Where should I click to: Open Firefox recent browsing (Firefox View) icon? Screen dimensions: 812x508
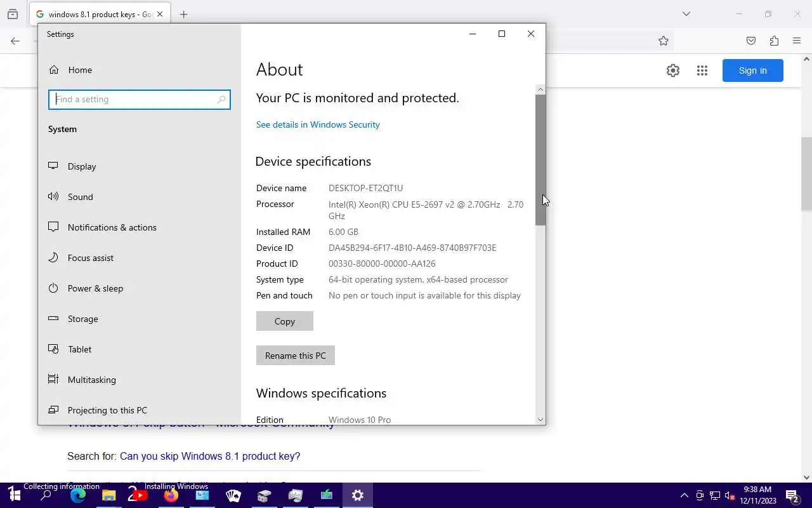13,14
